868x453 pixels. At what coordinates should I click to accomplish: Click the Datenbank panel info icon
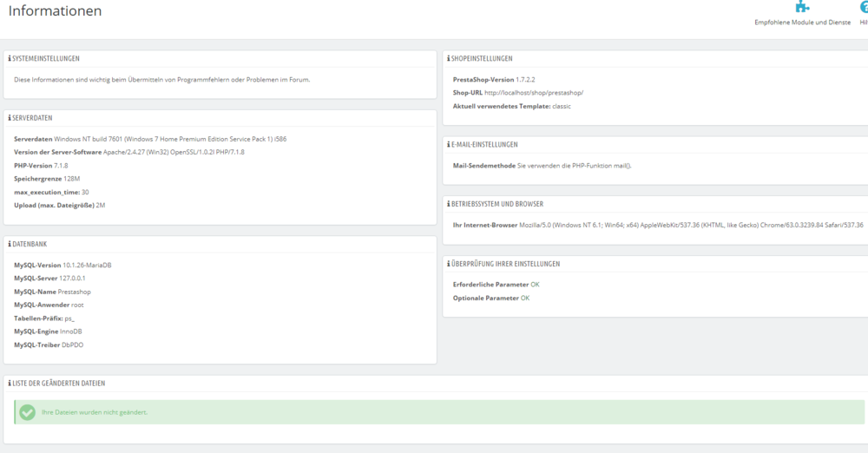[10, 244]
